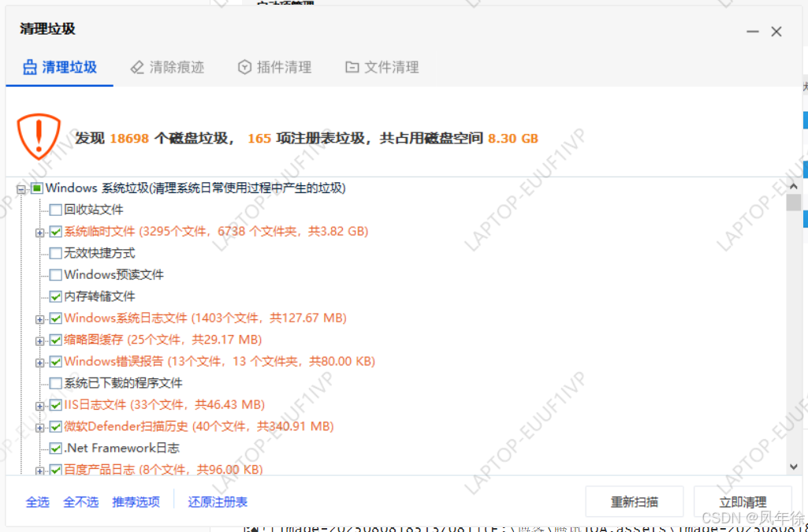The image size is (808, 532).
Task: Select the 系统已下载的程序文件 row text
Action: pos(123,383)
